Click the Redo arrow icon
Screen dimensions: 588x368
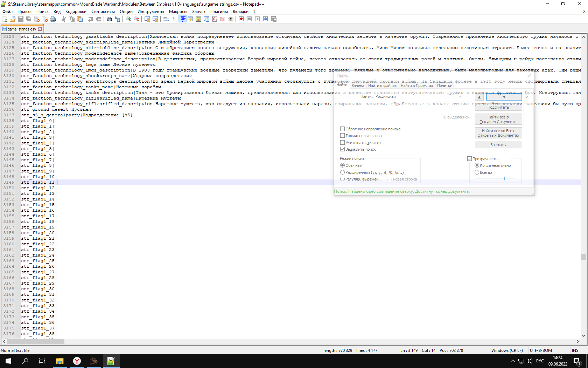coord(99,19)
